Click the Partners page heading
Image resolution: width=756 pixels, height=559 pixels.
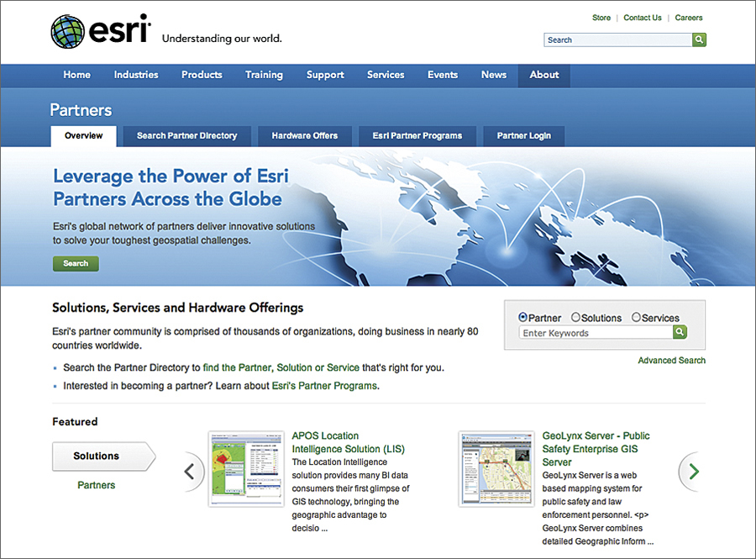[x=81, y=110]
